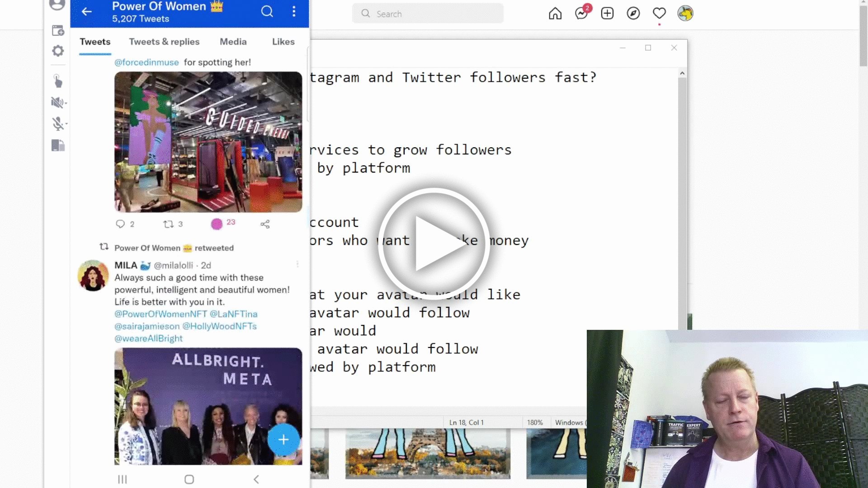Open the @forcedinmuse mention link
Image resolution: width=868 pixels, height=488 pixels.
(x=146, y=62)
